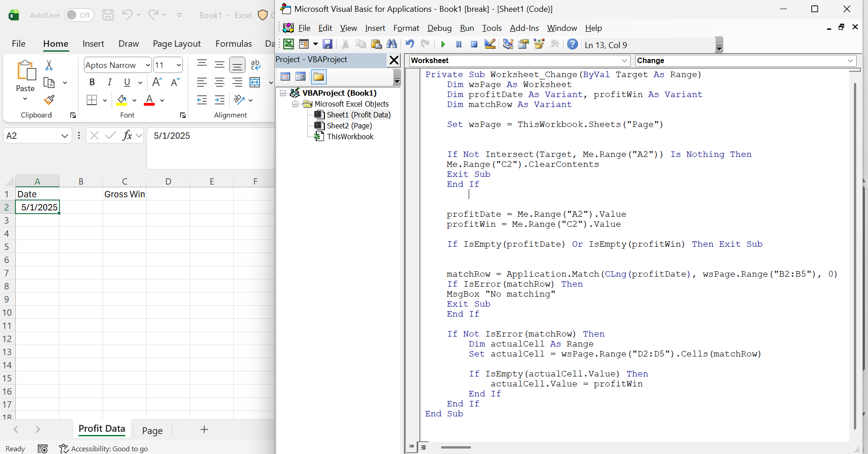Expand the formula bar chevron

pyautogui.click(x=139, y=136)
